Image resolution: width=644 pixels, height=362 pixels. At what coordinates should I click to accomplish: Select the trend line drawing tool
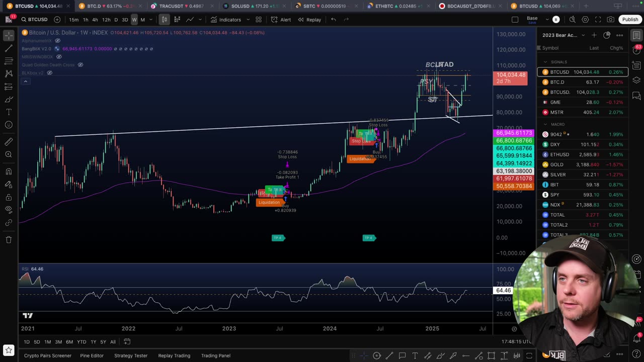(x=9, y=48)
